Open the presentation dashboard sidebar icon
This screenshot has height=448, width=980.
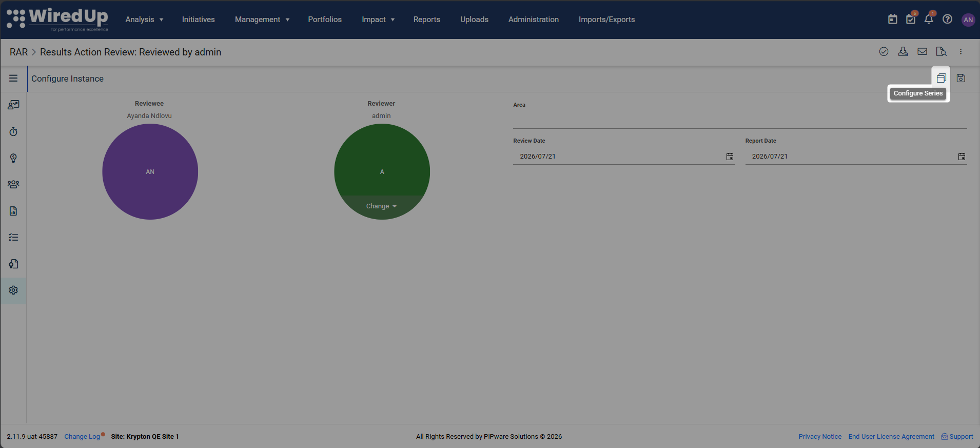pyautogui.click(x=13, y=105)
